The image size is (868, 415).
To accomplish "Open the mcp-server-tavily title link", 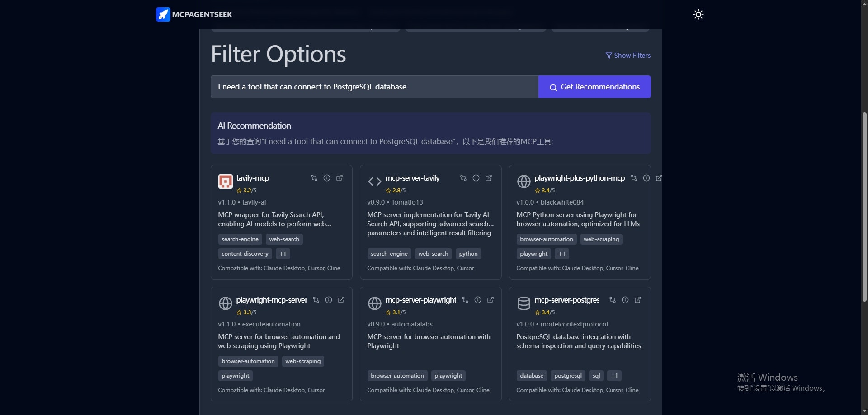I will coord(412,178).
